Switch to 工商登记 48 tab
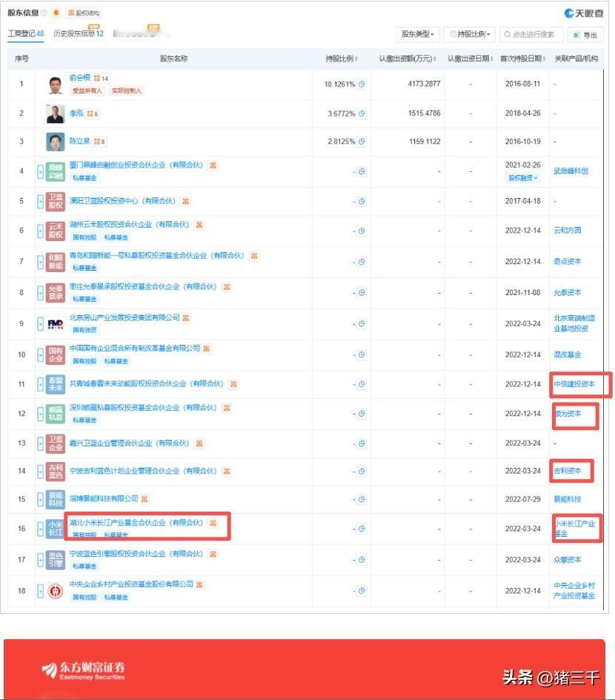The image size is (615, 700). 25,33
